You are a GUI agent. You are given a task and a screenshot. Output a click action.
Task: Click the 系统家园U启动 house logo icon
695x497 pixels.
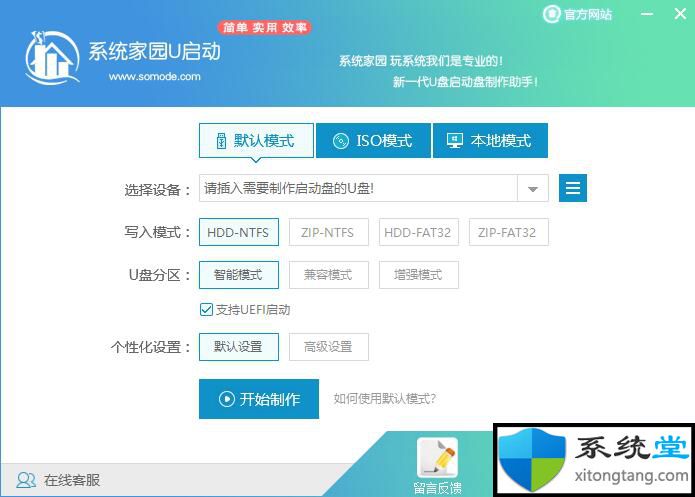point(52,56)
